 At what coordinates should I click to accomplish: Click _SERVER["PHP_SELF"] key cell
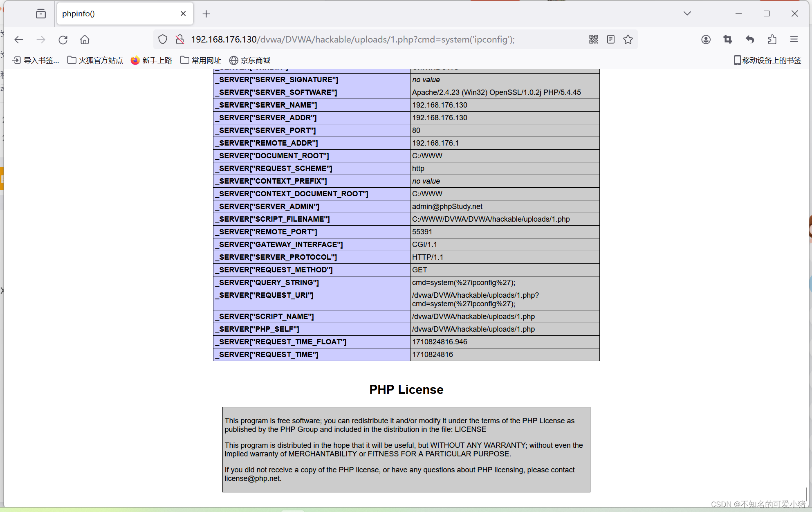(x=312, y=329)
